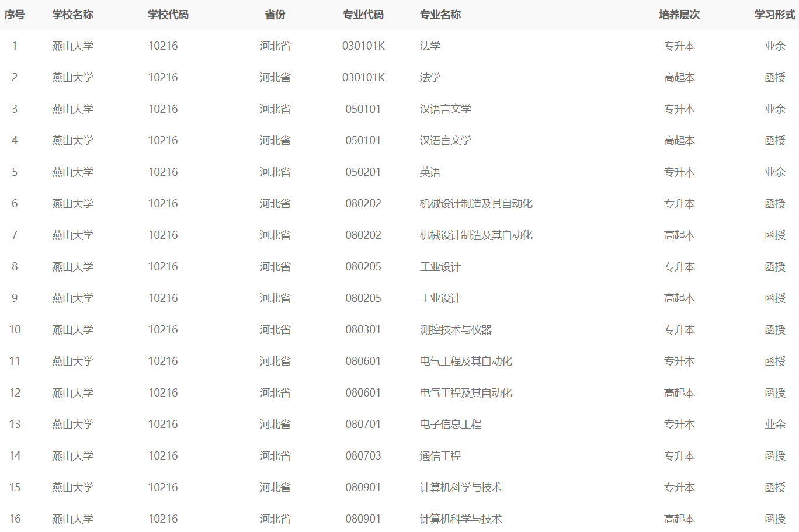Screen dimensions: 799x532
Task: Click 河北省 in row 6
Action: 275,204
